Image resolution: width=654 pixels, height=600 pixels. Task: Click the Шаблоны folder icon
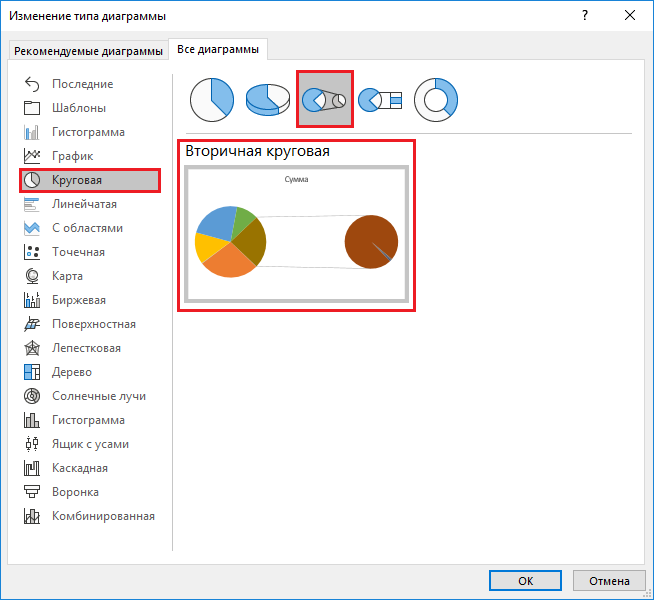[32, 108]
